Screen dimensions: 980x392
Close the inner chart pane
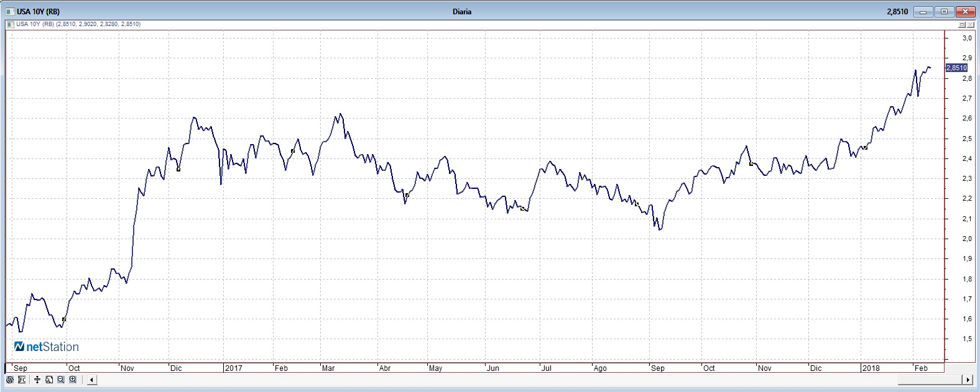point(971,24)
